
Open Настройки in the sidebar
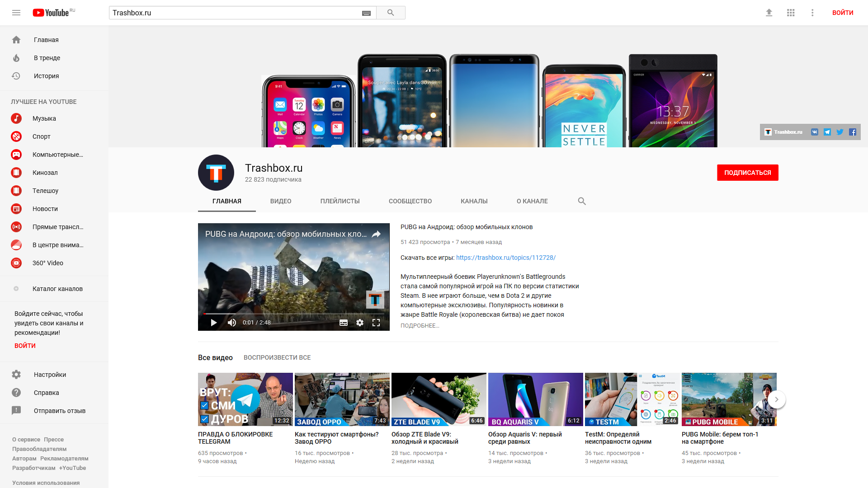[54, 375]
